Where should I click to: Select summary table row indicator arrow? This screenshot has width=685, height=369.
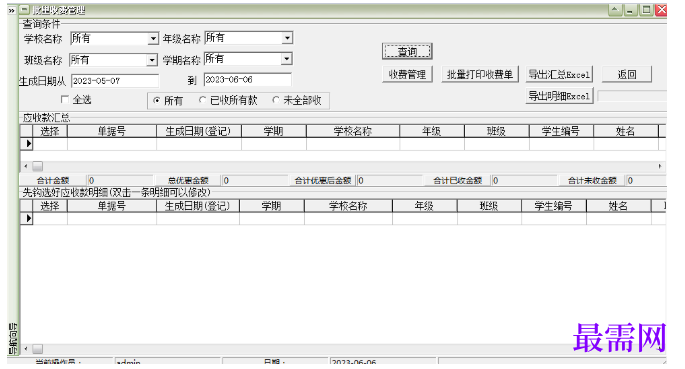27,143
